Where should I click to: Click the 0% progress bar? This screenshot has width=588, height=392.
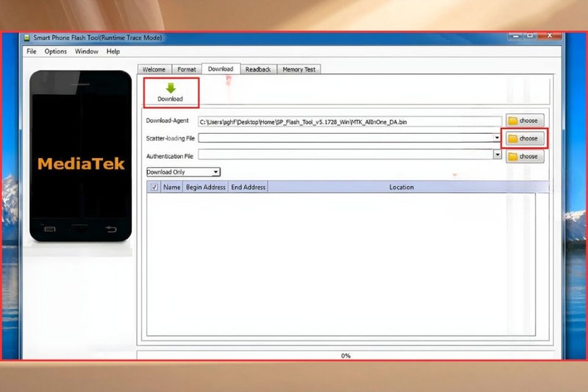click(345, 355)
